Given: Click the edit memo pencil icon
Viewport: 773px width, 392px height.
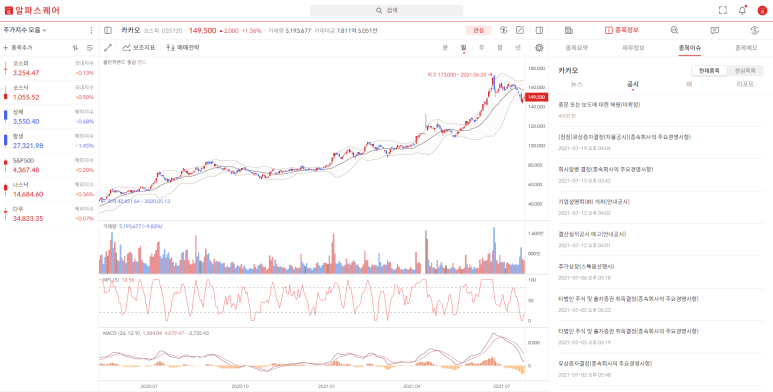Looking at the screenshot, I should click(x=520, y=31).
